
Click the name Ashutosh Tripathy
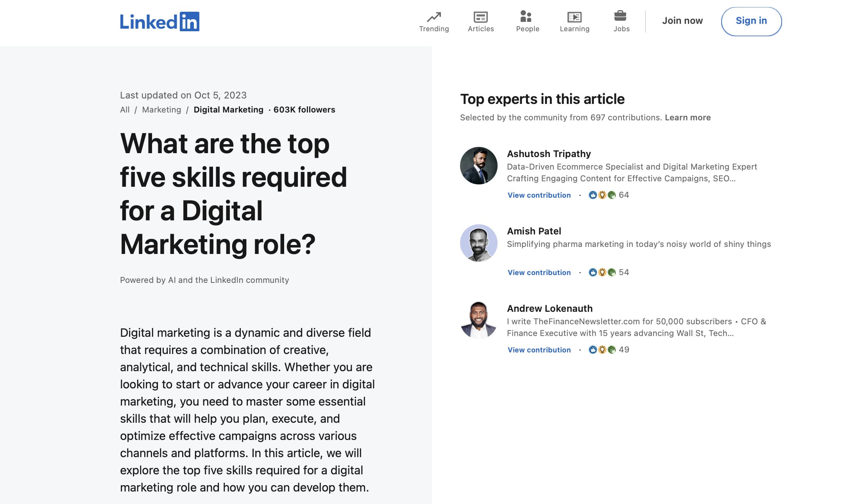(549, 154)
